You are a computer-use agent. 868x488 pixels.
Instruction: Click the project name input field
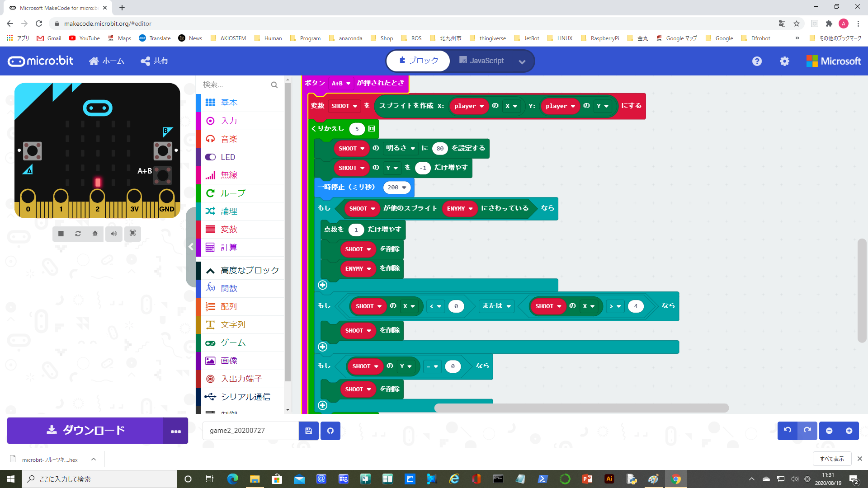250,431
